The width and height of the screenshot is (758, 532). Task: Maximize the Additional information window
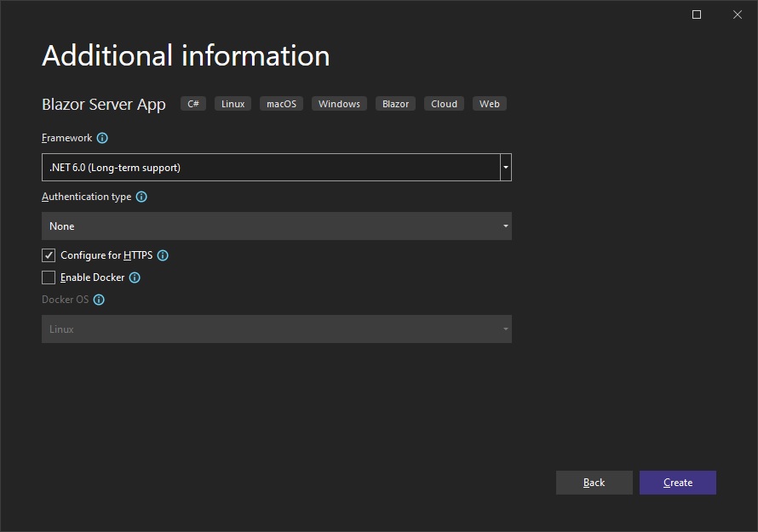click(x=697, y=14)
